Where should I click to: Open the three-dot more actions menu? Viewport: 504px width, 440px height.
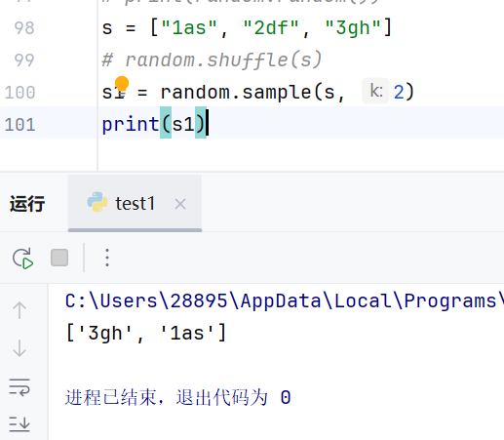point(107,258)
